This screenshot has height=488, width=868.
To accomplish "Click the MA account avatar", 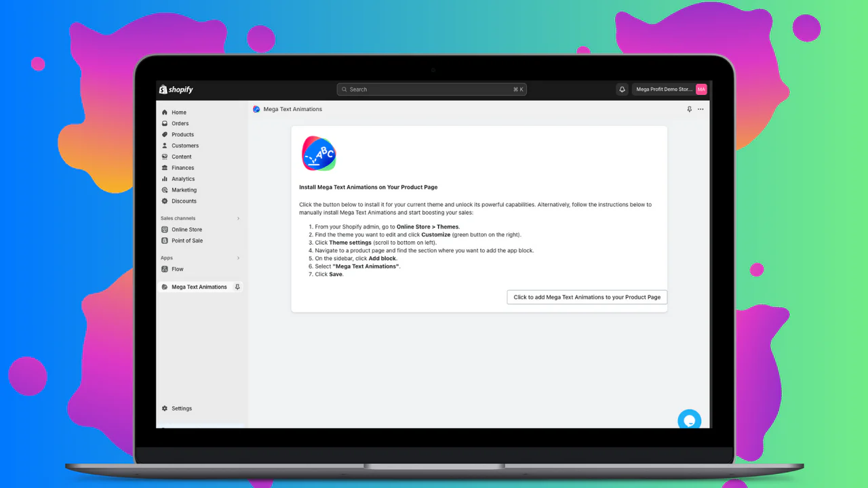I will (x=701, y=89).
